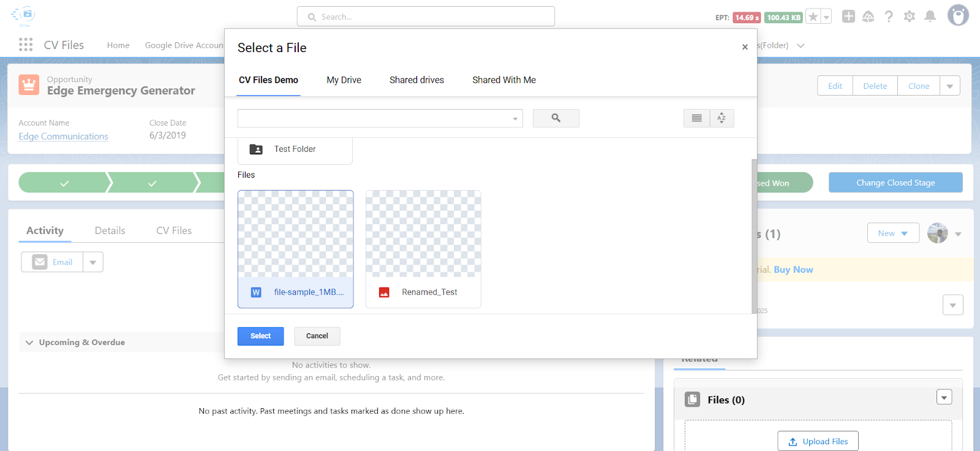Screen dimensions: 980x451
Task: Click the Closed Won stage
Action: [784, 183]
